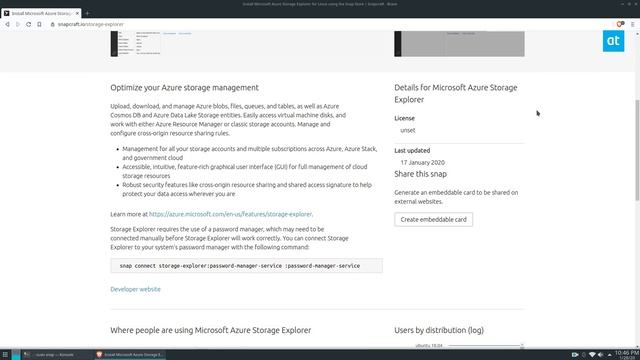Click the gray right screenshot thumbnail
This screenshot has height=360, width=640.
tap(459, 44)
